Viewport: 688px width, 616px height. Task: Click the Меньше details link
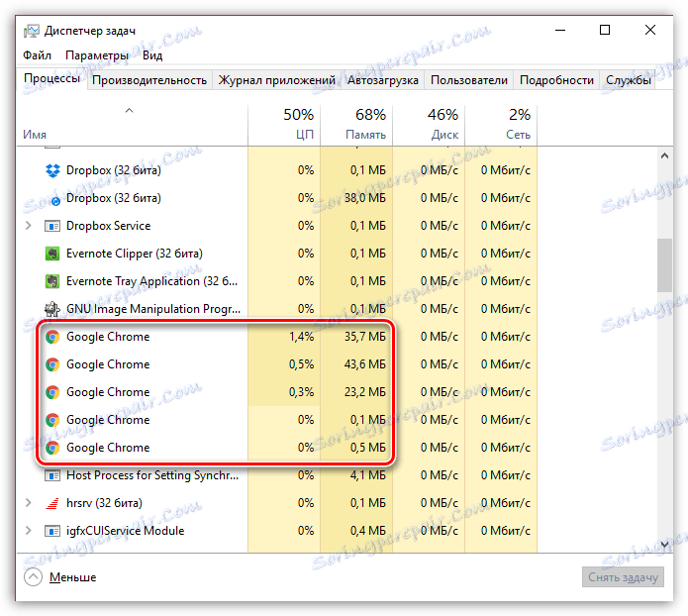(x=73, y=577)
